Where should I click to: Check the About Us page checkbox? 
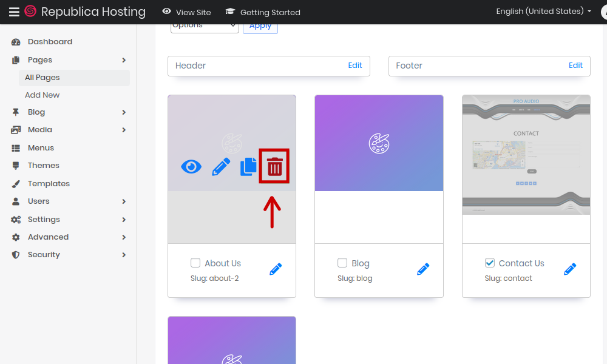(195, 263)
